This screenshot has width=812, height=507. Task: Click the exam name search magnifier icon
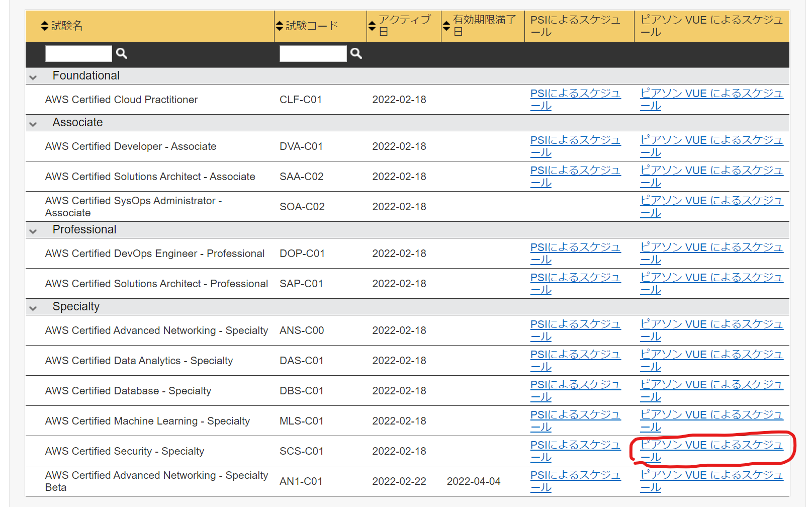(x=122, y=53)
